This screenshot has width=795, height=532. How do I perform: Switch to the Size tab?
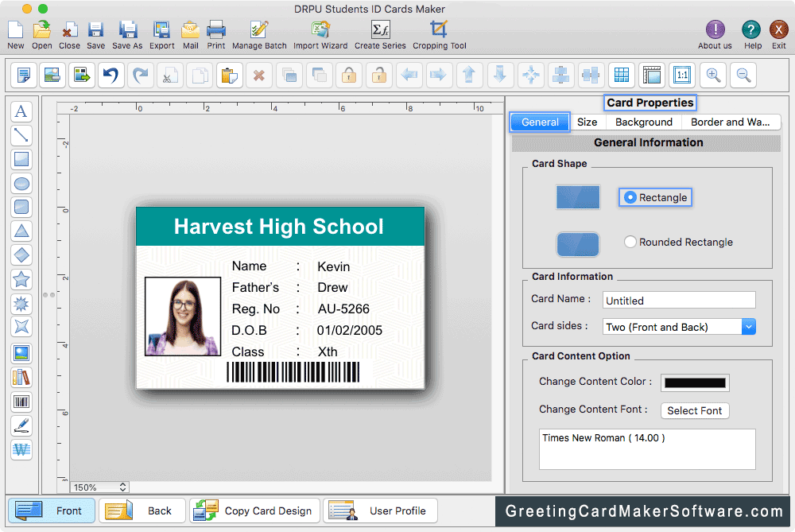point(588,122)
